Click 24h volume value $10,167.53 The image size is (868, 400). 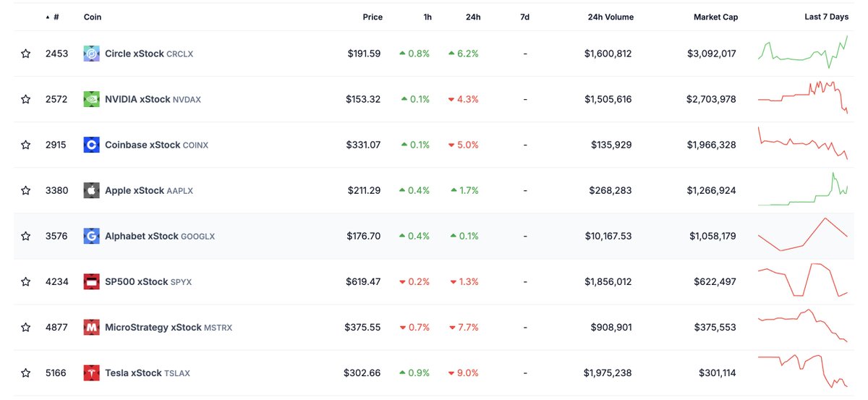[608, 236]
